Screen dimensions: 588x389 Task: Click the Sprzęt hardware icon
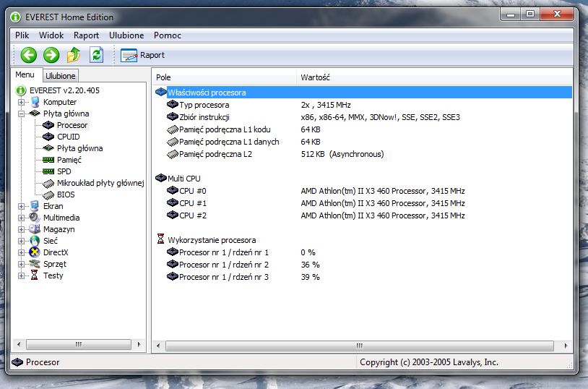(35, 264)
